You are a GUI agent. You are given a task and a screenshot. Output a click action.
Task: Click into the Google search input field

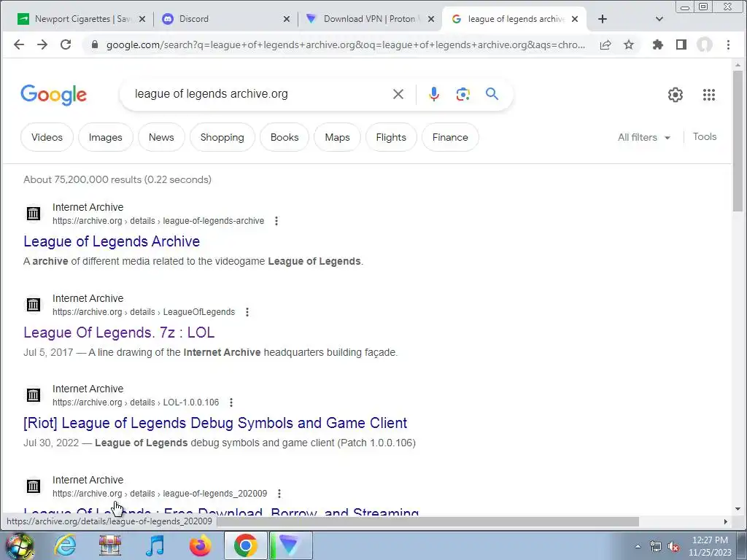pyautogui.click(x=260, y=94)
